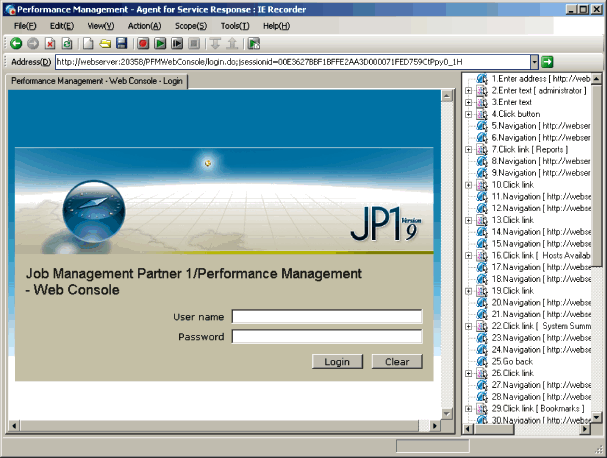Open the Address bar dropdown list
Screen dimensions: 607x458
pos(534,62)
